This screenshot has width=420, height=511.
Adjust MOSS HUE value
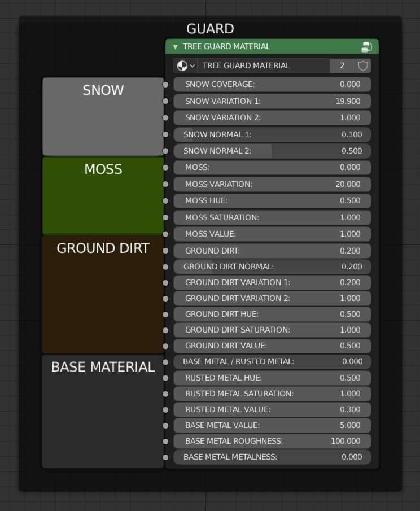(272, 201)
